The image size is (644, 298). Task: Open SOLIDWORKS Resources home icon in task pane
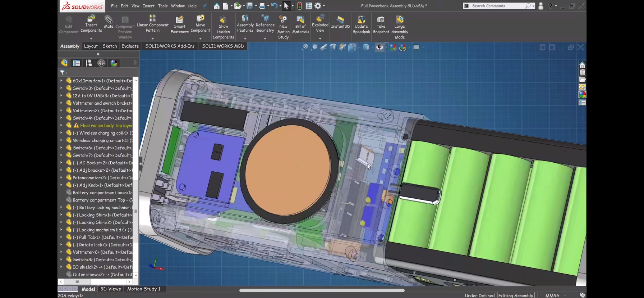pos(582,65)
